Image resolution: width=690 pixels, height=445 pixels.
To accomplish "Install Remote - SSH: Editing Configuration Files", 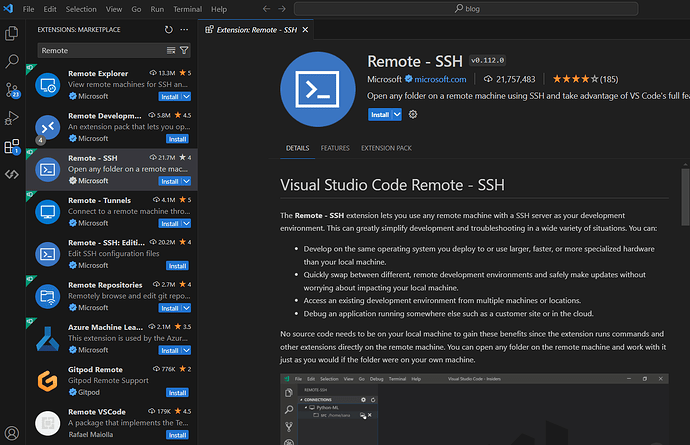I will 177,265.
